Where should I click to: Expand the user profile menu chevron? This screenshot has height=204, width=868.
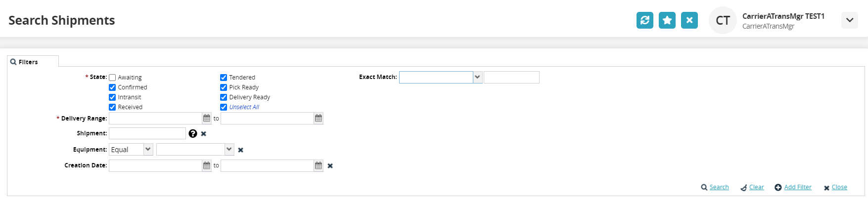849,20
